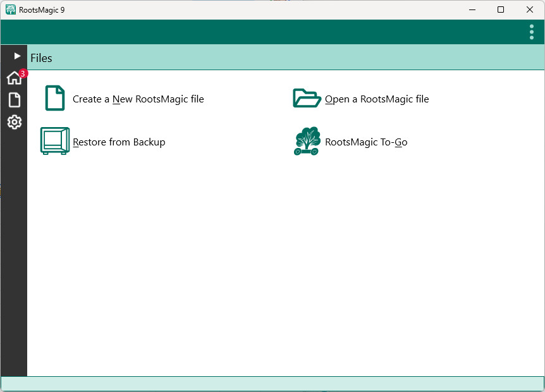545x392 pixels.
Task: Maximize the RootsMagic 9 window
Action: [501, 9]
